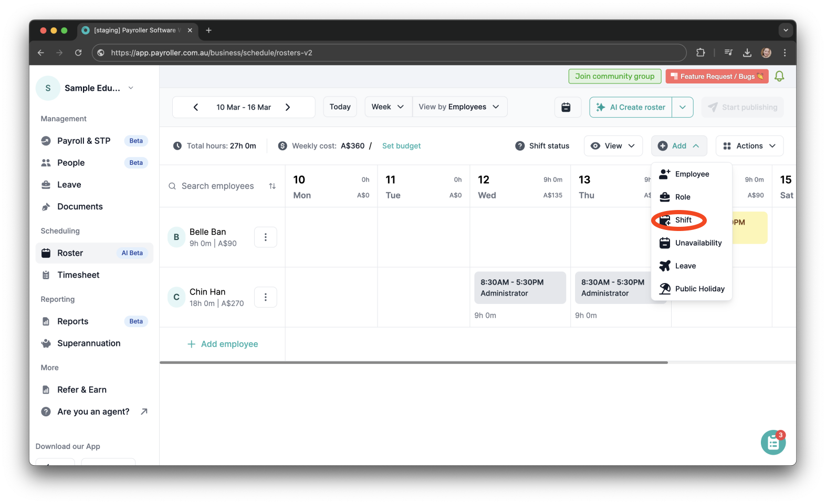
Task: Jump to Today in the roster
Action: [x=340, y=107]
